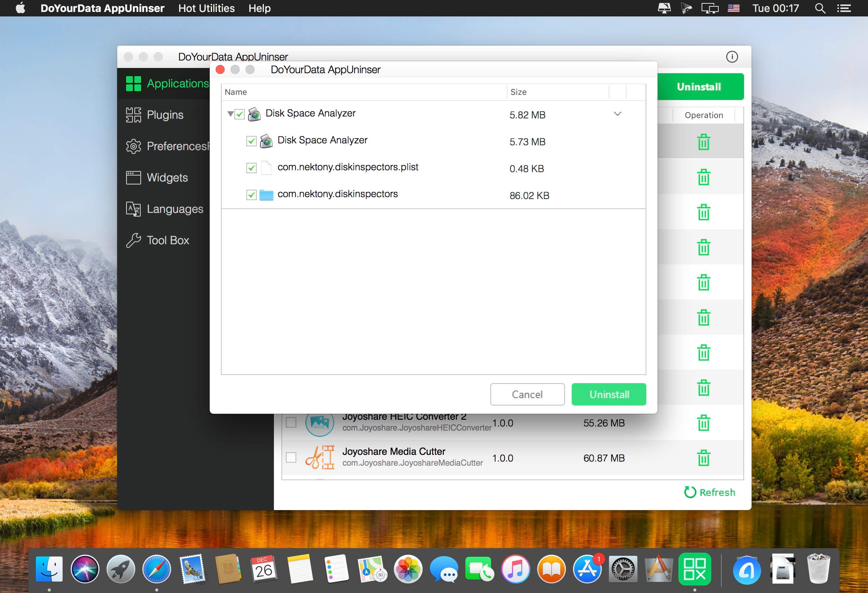Check the Joyoshare Media Cutter checkbox
Viewport: 868px width, 593px height.
pos(291,458)
